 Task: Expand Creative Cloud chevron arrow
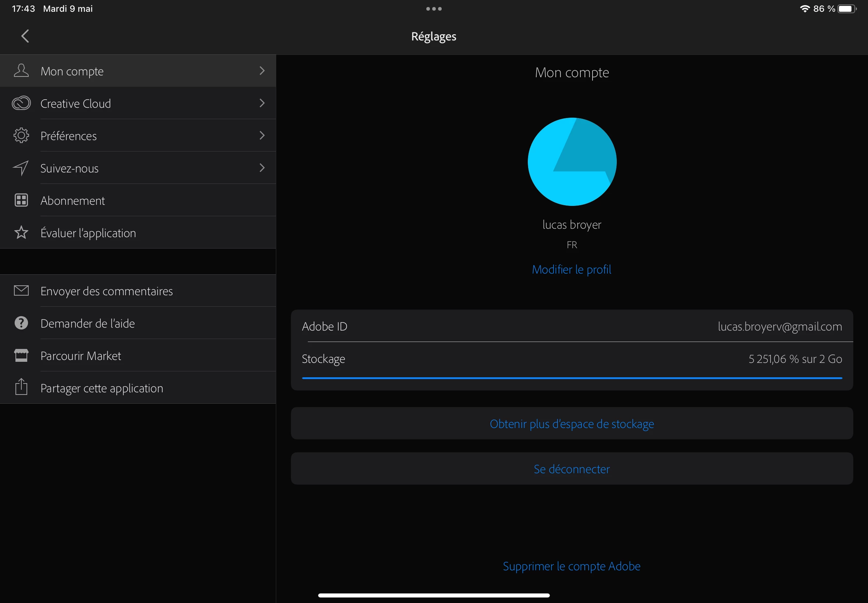(262, 103)
